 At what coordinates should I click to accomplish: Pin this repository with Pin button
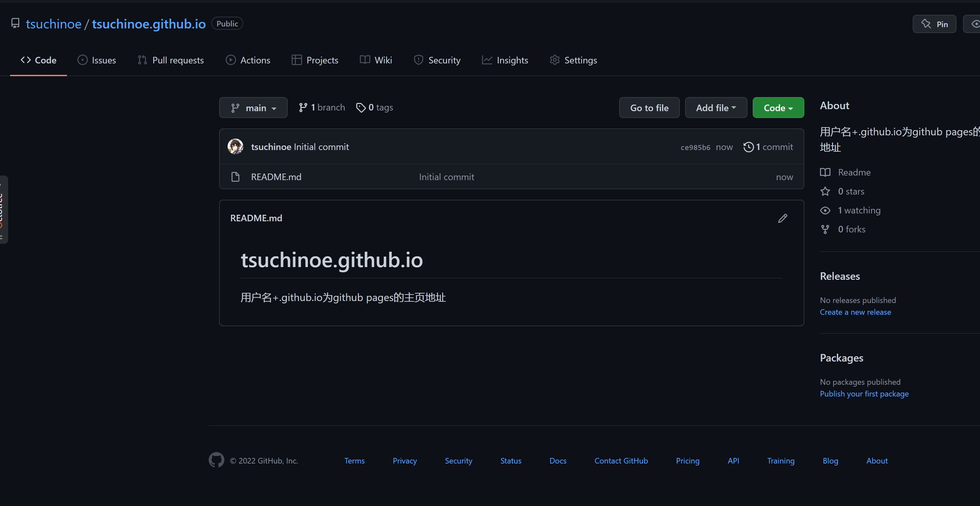click(934, 24)
